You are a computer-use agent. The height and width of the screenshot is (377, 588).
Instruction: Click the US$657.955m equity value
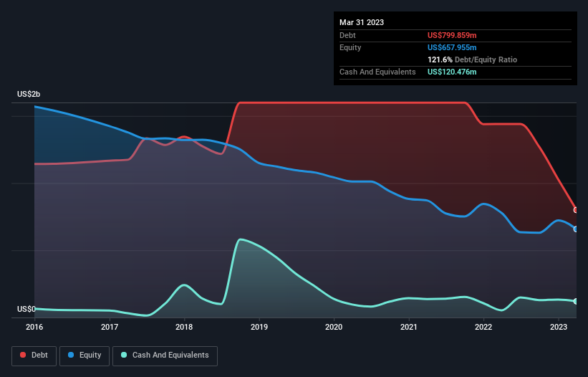[x=452, y=47]
